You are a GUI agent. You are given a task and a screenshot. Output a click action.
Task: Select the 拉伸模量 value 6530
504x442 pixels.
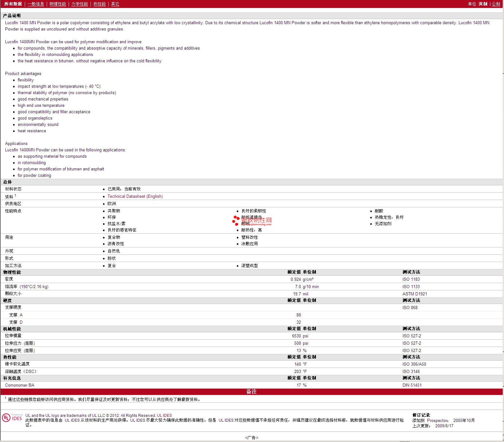click(x=296, y=336)
